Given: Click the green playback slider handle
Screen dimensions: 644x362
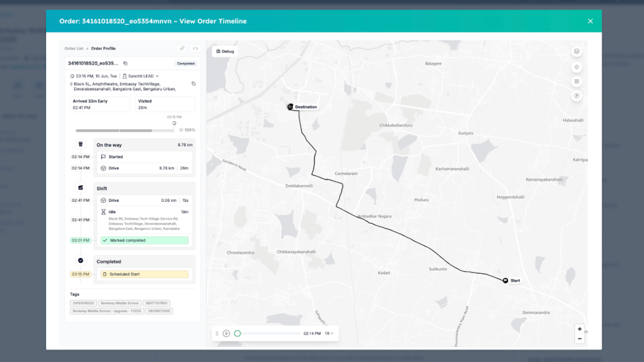Looking at the screenshot, I should [x=238, y=333].
